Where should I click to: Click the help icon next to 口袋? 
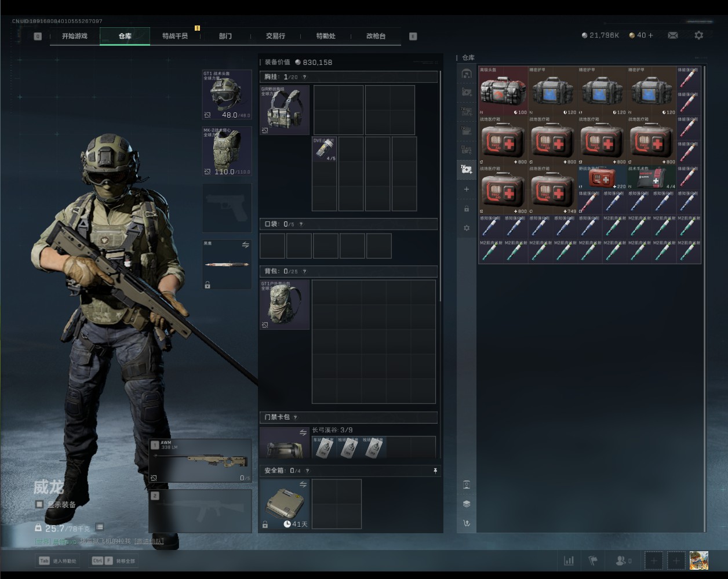click(301, 224)
